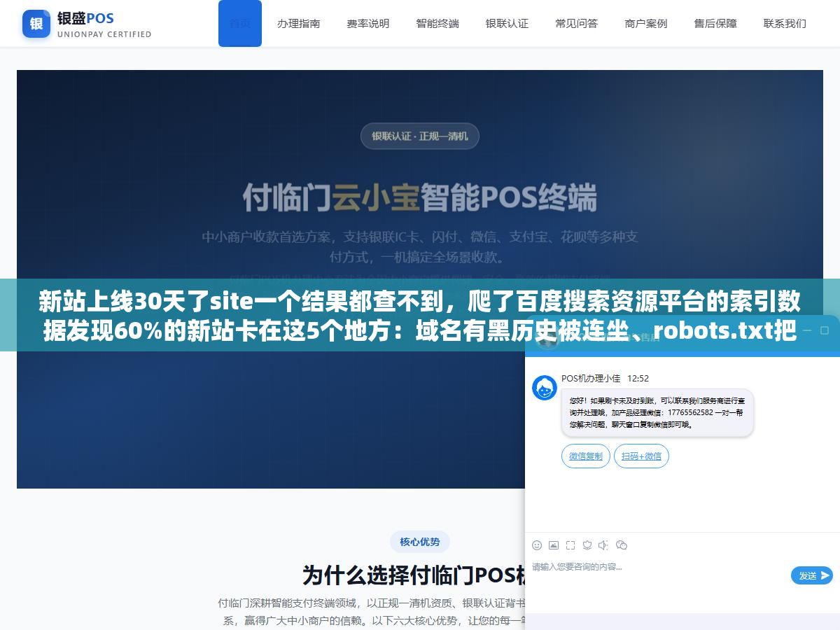Click the 为什么选择付临门POS heading
840x630 pixels.
[x=414, y=575]
